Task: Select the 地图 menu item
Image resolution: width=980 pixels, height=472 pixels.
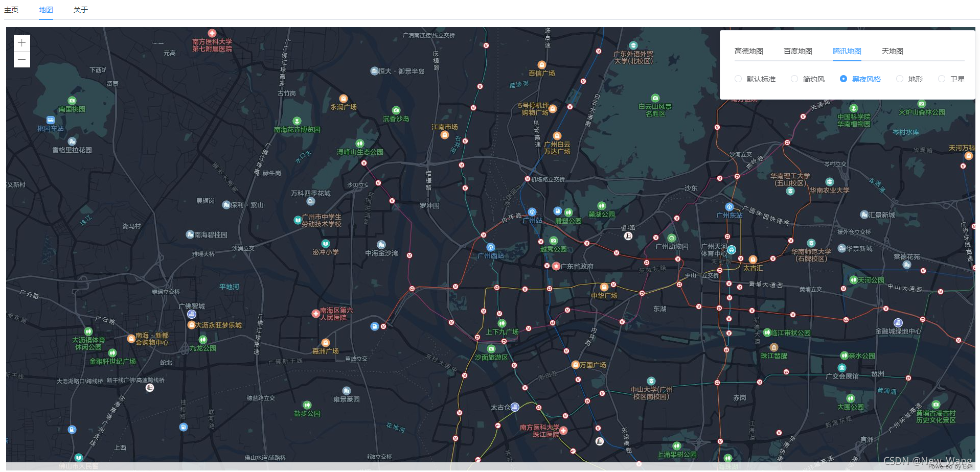Action: point(46,10)
